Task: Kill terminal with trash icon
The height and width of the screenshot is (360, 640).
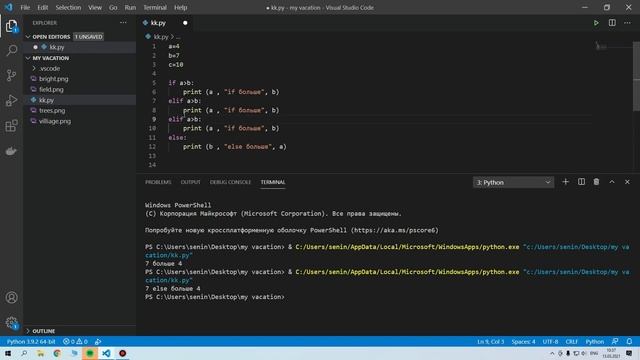Action: click(596, 182)
